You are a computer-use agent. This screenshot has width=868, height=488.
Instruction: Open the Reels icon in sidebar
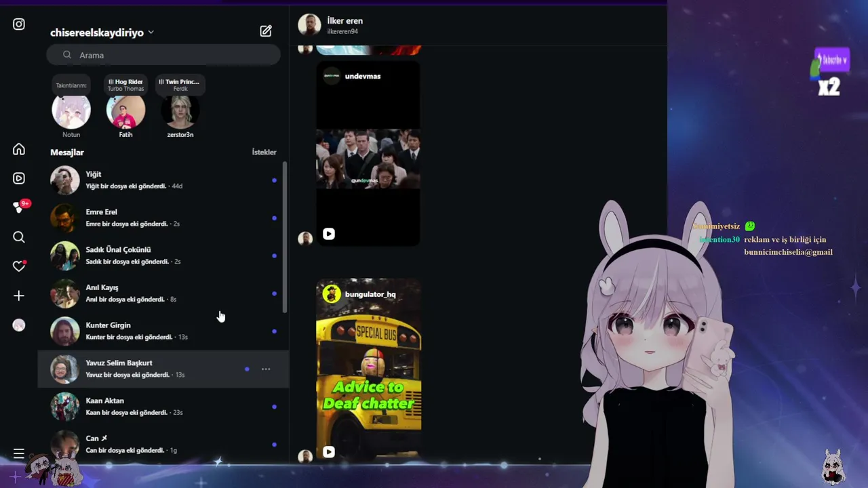click(19, 178)
